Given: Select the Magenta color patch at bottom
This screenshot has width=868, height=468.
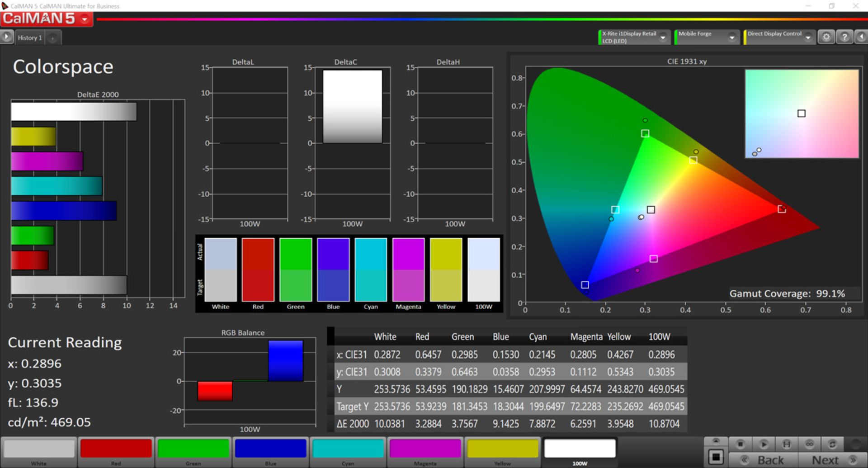Looking at the screenshot, I should pos(425,450).
